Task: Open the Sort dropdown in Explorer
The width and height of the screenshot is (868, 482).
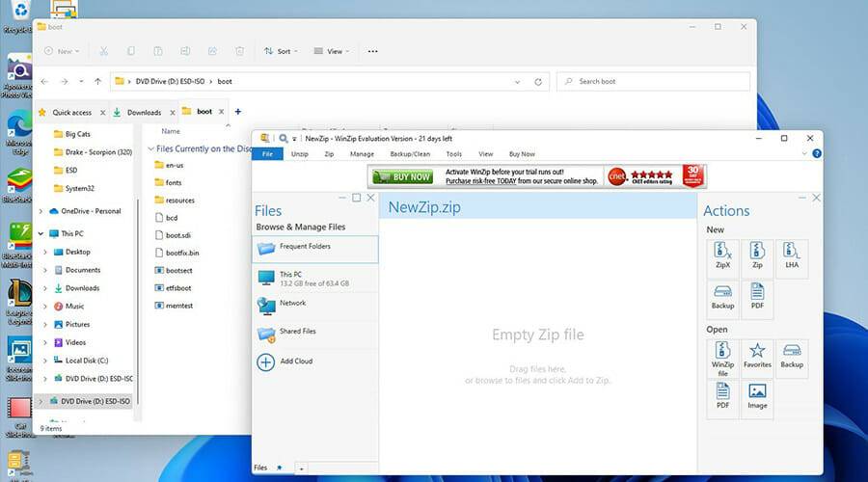Action: [x=281, y=51]
